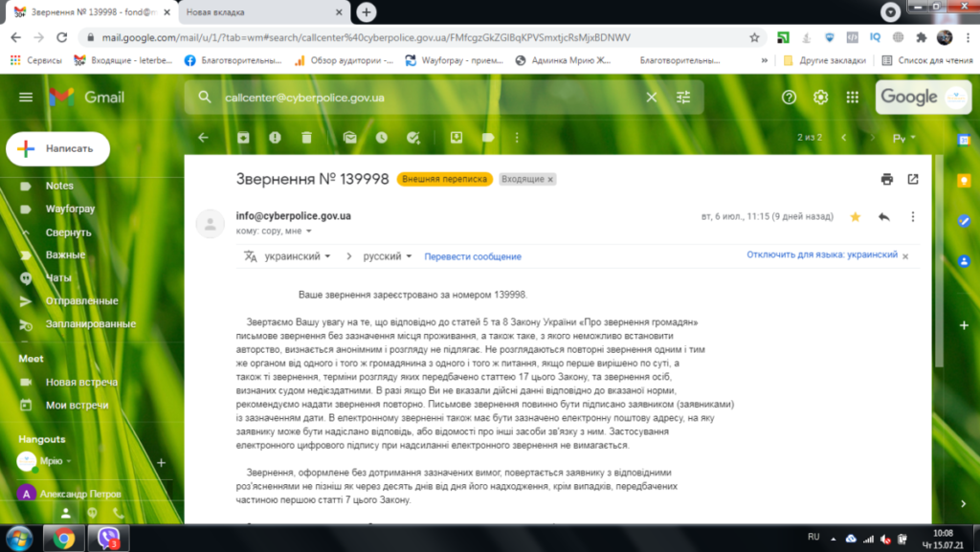This screenshot has height=552, width=980.
Task: Open target language dropdown русский
Action: point(388,256)
